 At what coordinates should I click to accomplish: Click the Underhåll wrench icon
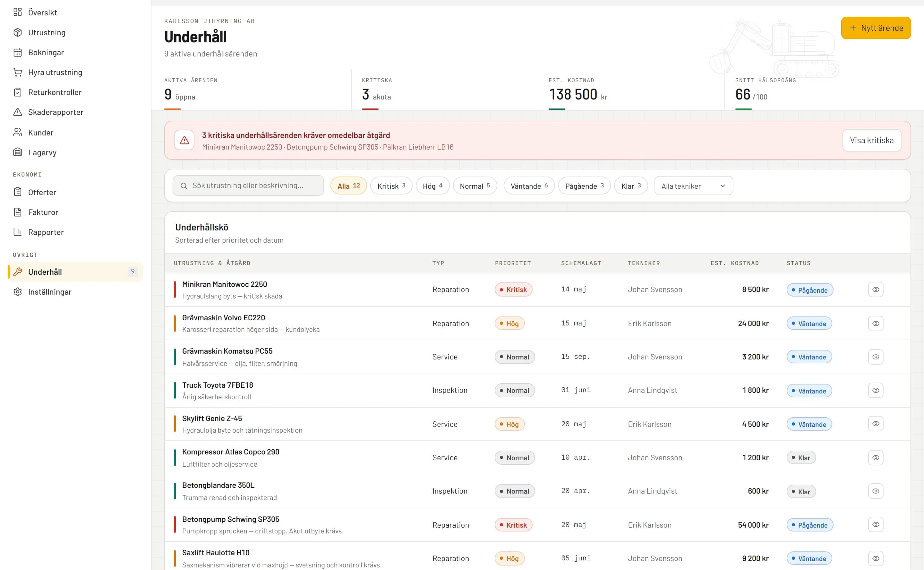pos(17,272)
